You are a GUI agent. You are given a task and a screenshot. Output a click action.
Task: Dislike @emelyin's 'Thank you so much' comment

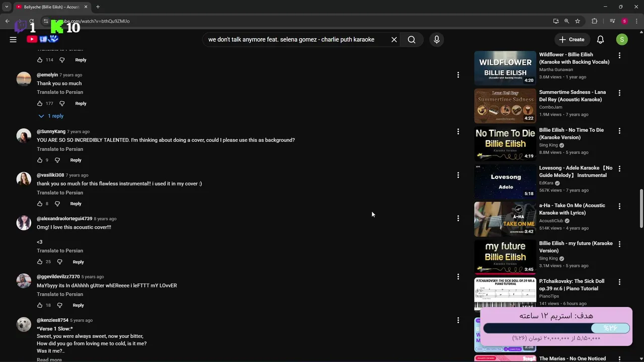[x=62, y=103]
